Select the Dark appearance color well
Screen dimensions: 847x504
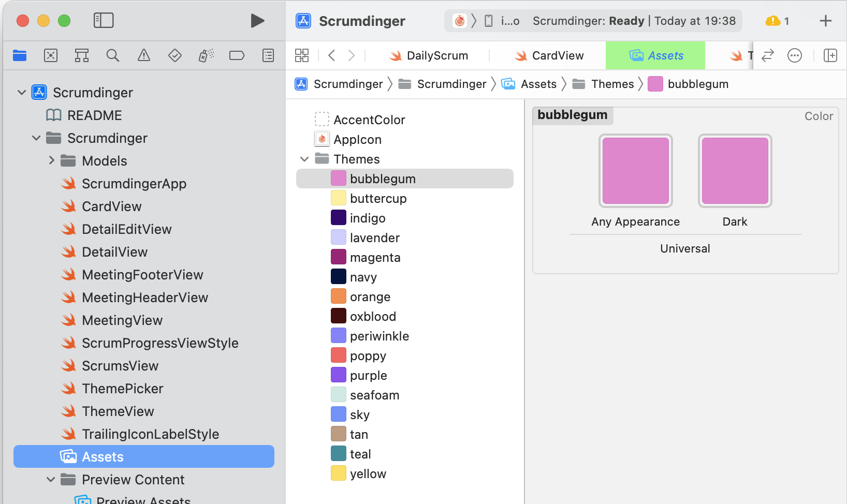click(x=735, y=171)
